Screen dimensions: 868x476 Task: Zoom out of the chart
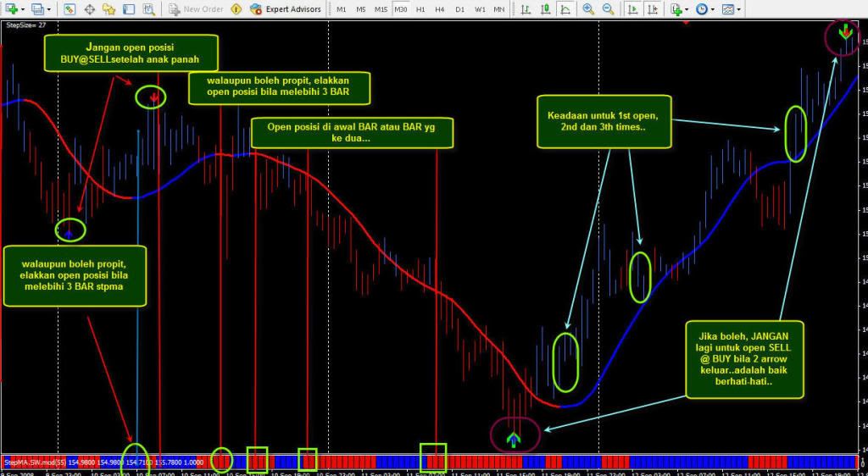[x=608, y=8]
